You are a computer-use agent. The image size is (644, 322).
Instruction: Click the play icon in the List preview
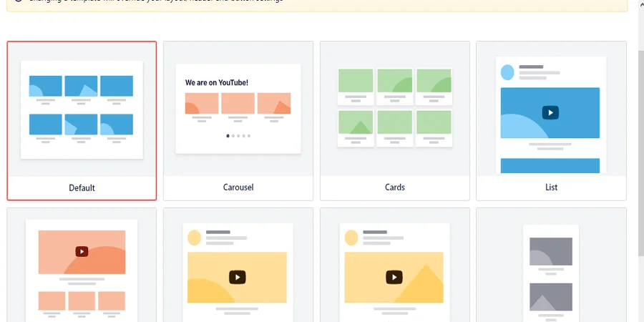point(550,112)
